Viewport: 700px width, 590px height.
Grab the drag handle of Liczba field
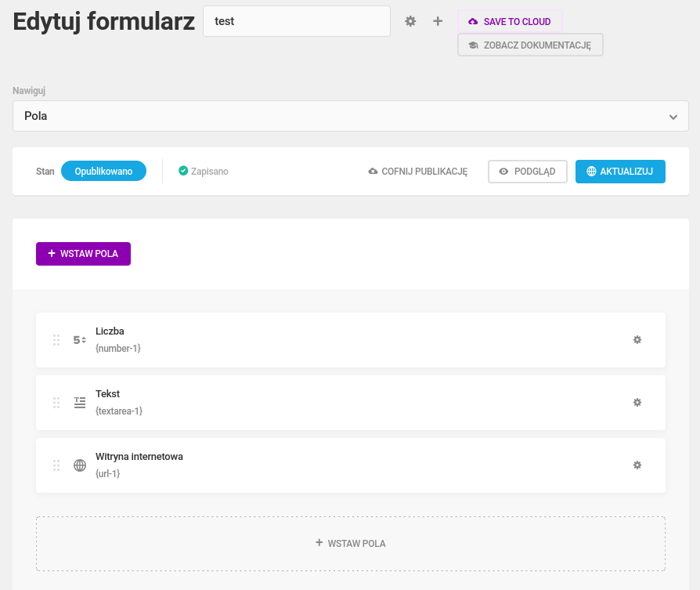coord(56,340)
